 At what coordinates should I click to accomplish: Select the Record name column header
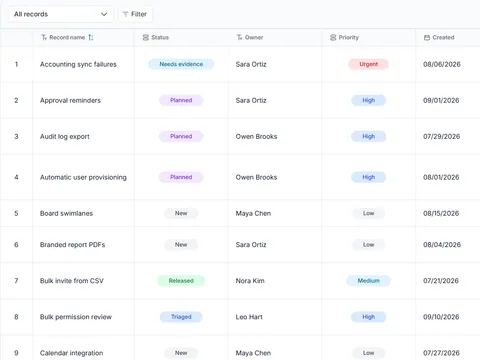pyautogui.click(x=84, y=37)
